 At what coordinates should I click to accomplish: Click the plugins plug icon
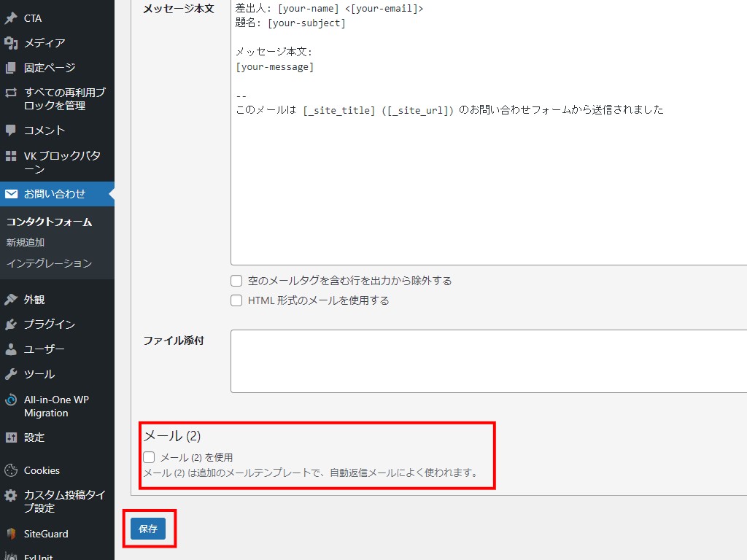11,324
